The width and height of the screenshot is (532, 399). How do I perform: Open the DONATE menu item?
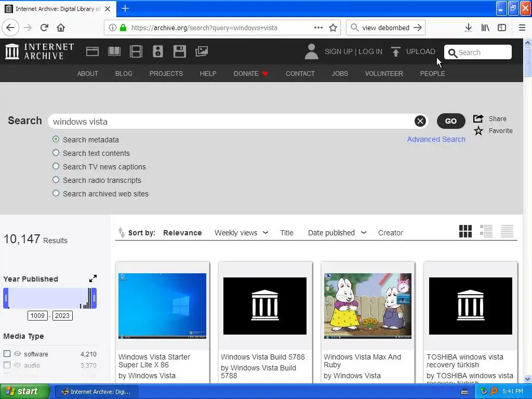click(x=250, y=74)
